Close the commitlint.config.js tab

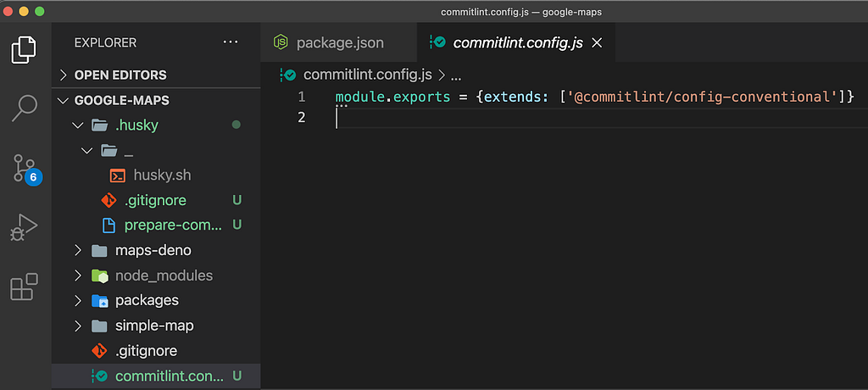pyautogui.click(x=597, y=42)
